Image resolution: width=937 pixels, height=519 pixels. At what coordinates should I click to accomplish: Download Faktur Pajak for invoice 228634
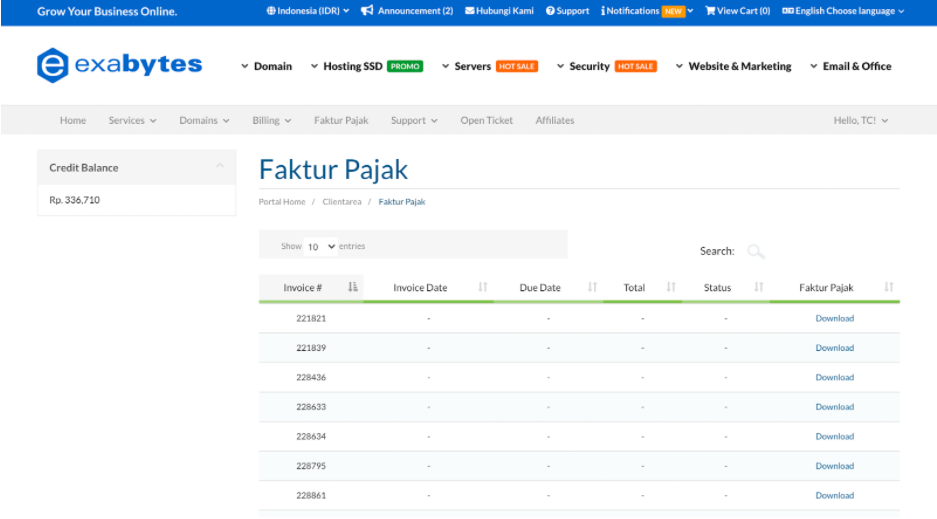(x=835, y=437)
